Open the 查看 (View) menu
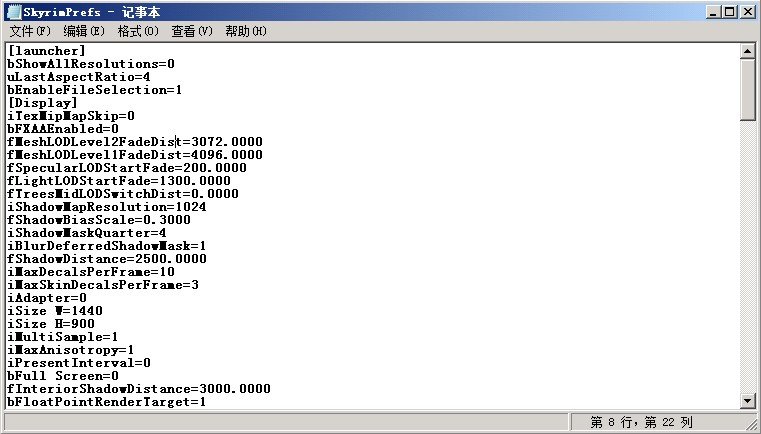The width and height of the screenshot is (761, 434). pos(192,31)
